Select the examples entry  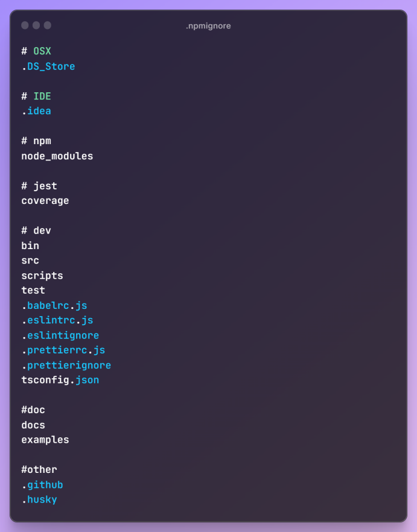click(45, 440)
